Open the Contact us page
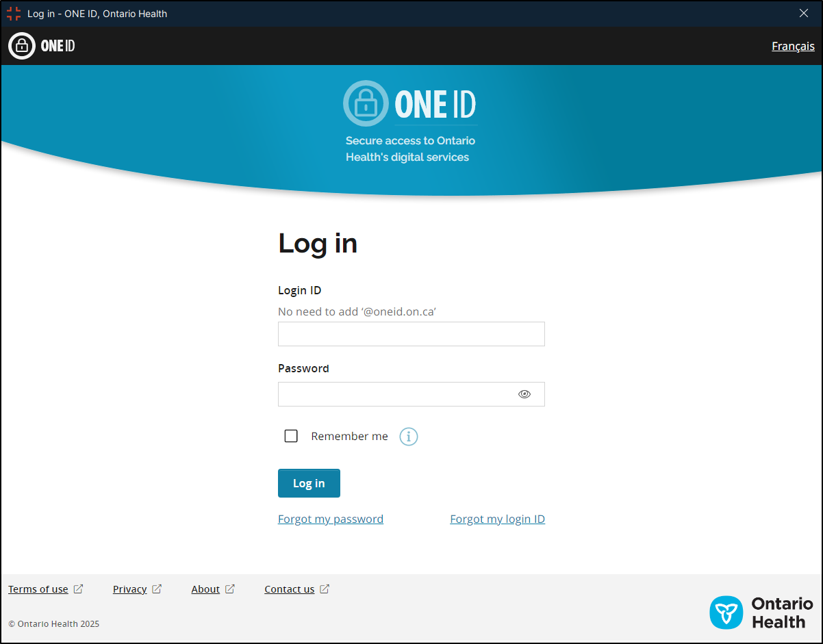Image resolution: width=823 pixels, height=644 pixels. [x=289, y=589]
